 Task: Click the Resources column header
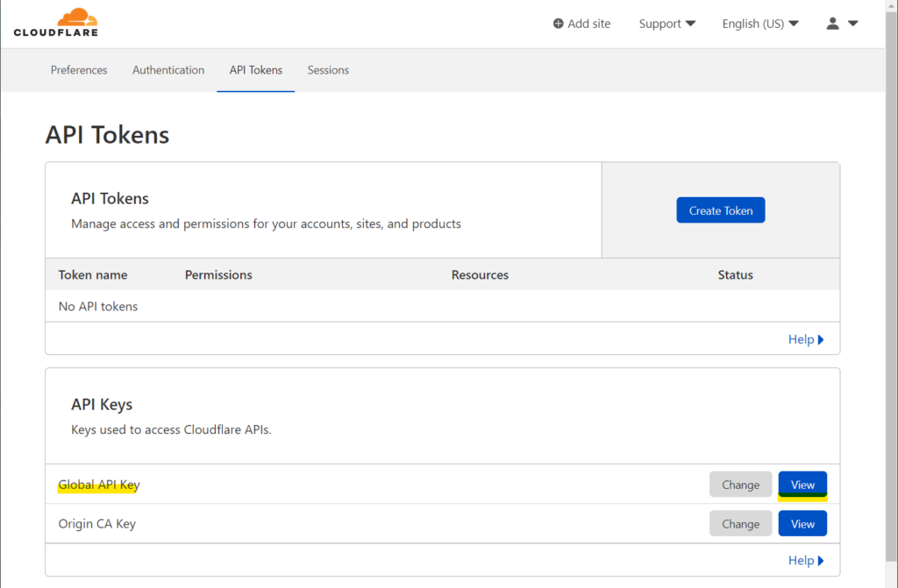coord(480,275)
